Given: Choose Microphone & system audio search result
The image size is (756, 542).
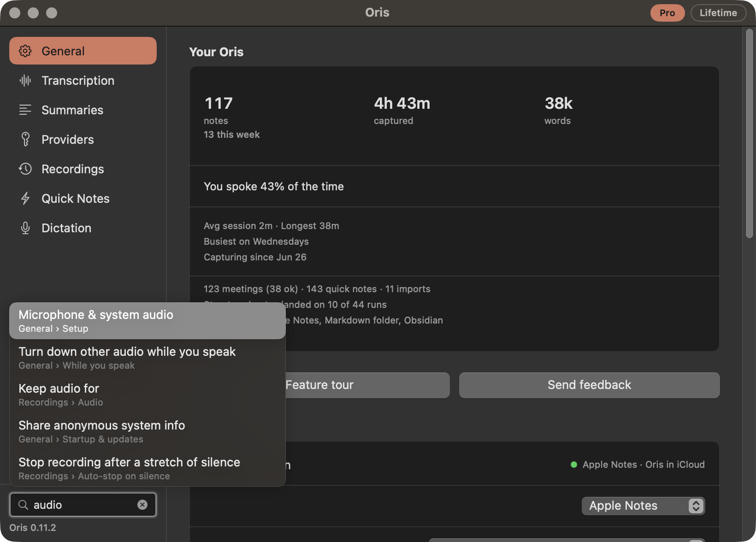Looking at the screenshot, I should (148, 321).
